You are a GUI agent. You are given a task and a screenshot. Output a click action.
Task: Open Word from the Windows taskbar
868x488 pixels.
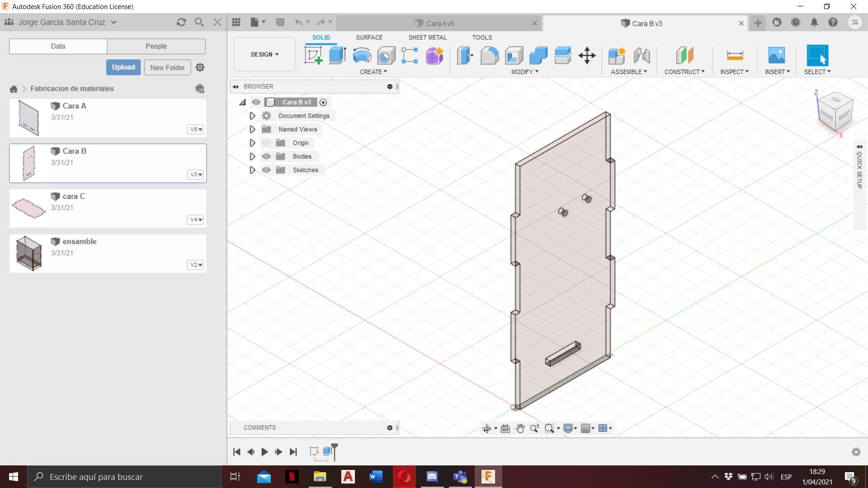[376, 477]
